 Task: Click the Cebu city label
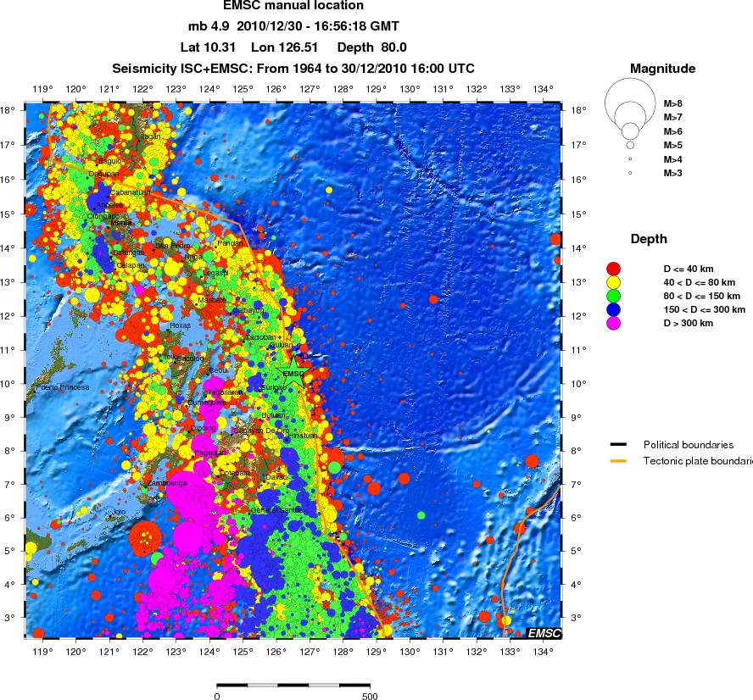coord(219,370)
